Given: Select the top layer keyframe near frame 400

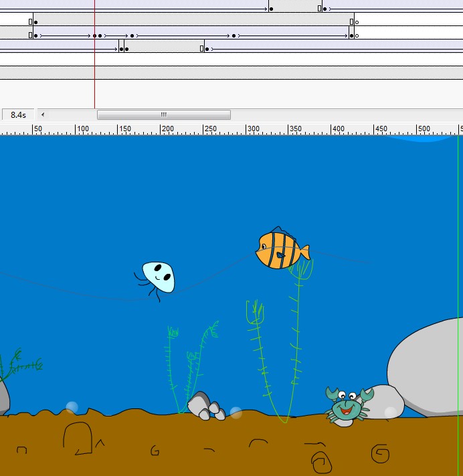Looking at the screenshot, I should pos(270,9).
